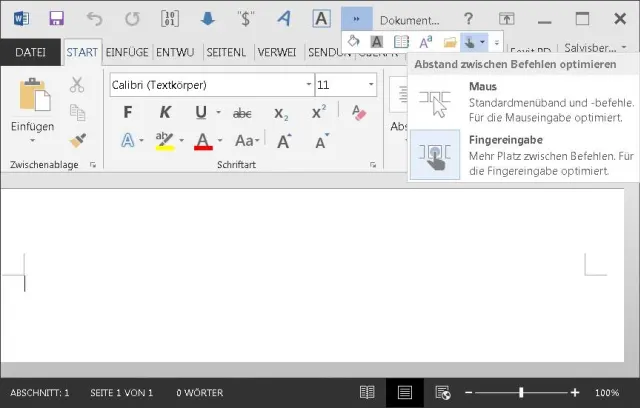Open the font size dropdown
Viewport: 640px width, 408px height.
click(371, 85)
